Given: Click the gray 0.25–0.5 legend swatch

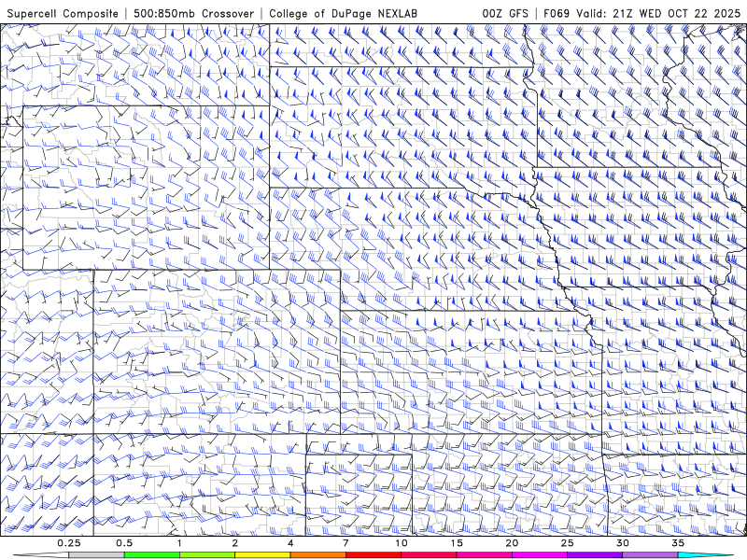Looking at the screenshot, I should [x=96, y=555].
